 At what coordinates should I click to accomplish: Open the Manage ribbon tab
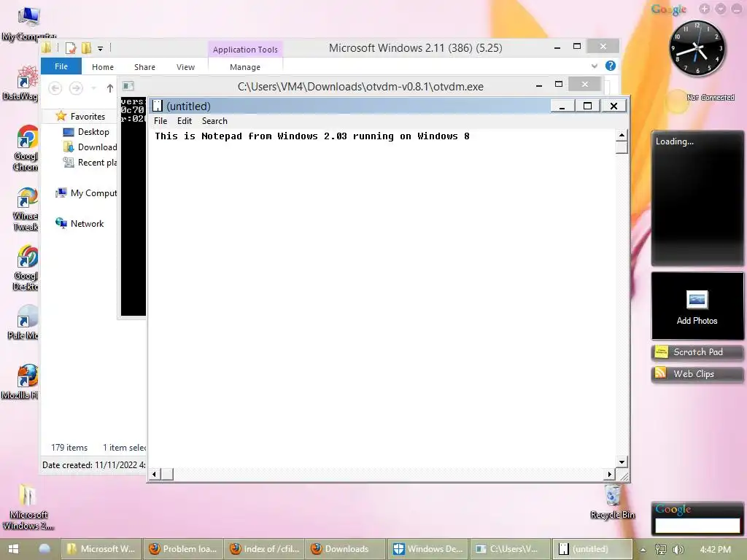point(245,67)
